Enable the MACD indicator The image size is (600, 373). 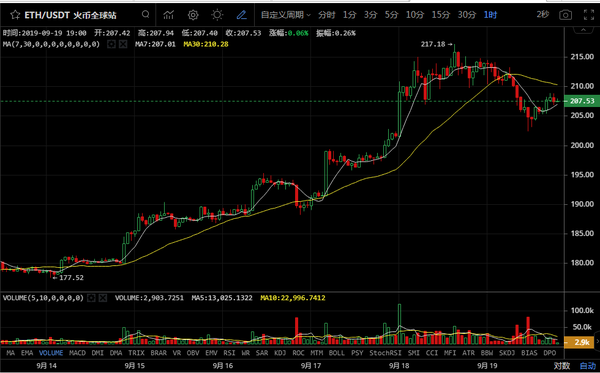(x=77, y=353)
